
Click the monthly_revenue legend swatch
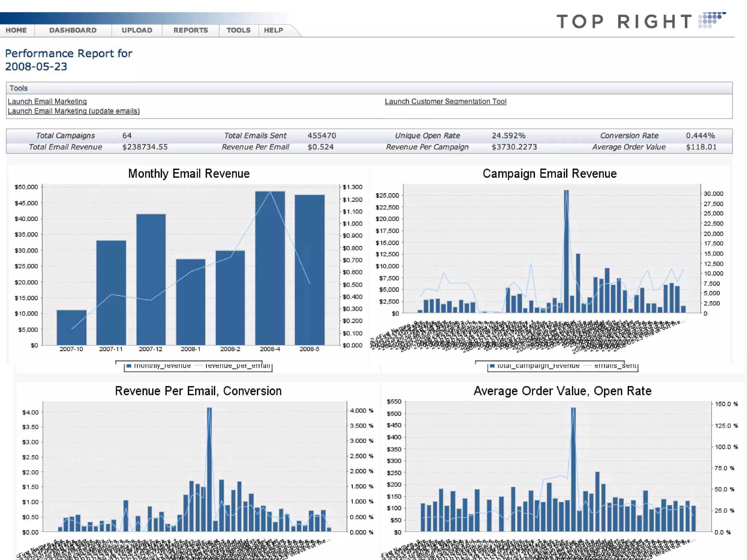129,366
